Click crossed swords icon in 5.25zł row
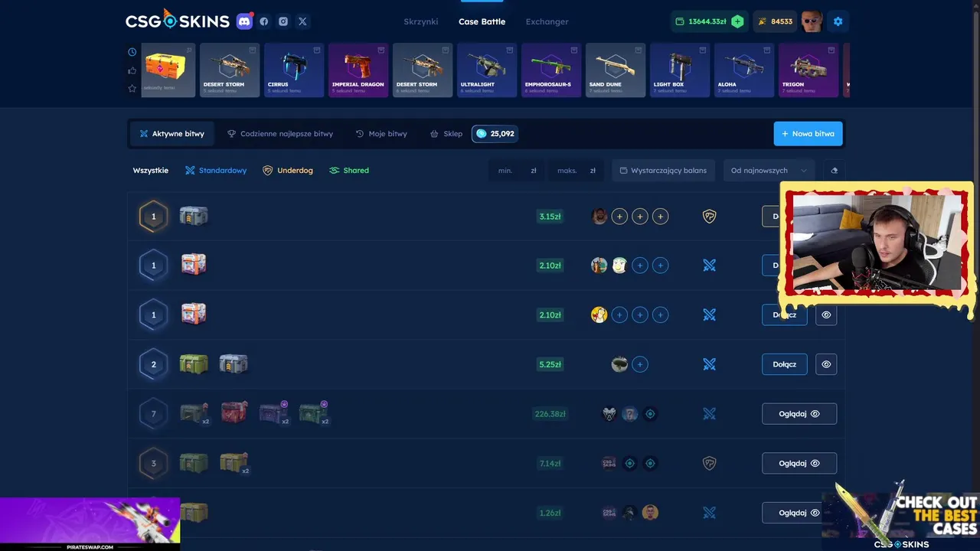Viewport: 980px width, 551px height. pos(709,364)
